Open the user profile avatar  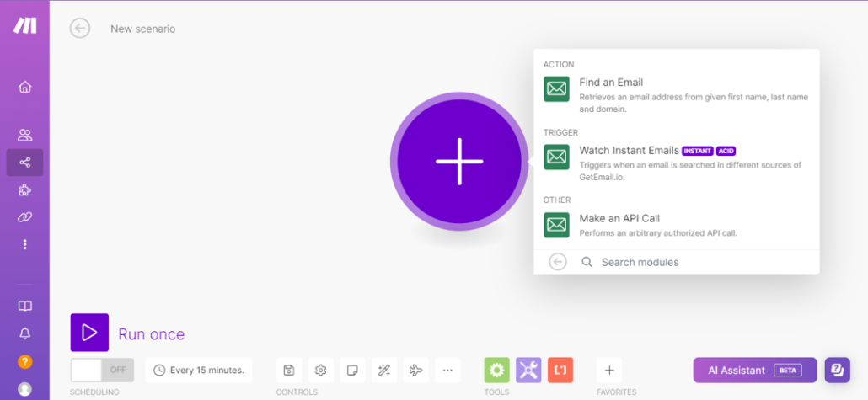[x=25, y=389]
